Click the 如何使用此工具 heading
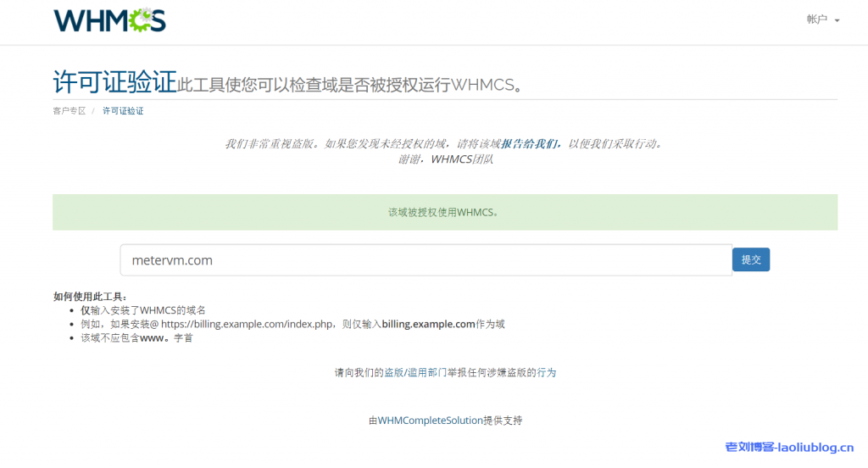The height and width of the screenshot is (468, 868). pyautogui.click(x=90, y=297)
